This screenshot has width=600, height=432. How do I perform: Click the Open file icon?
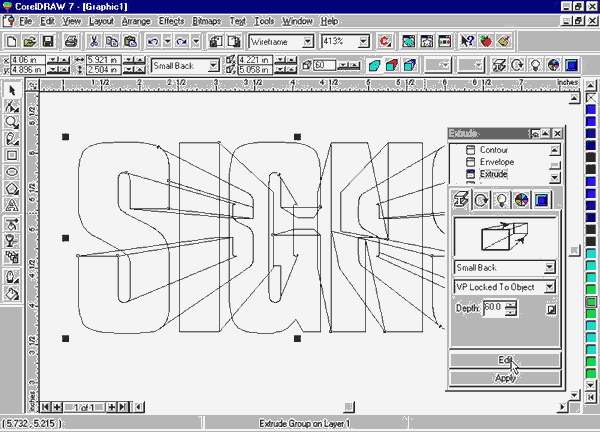29,41
